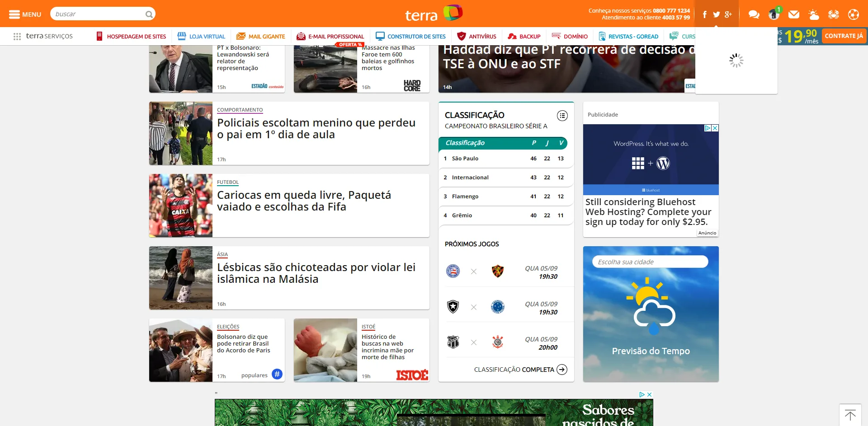868x426 pixels.
Task: Open E-mail Profissional service
Action: pos(330,37)
